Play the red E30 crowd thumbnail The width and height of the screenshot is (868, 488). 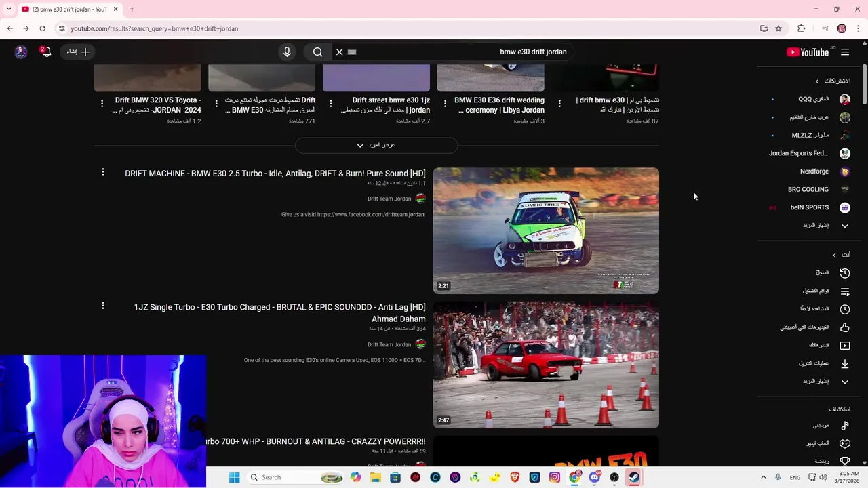pyautogui.click(x=546, y=365)
